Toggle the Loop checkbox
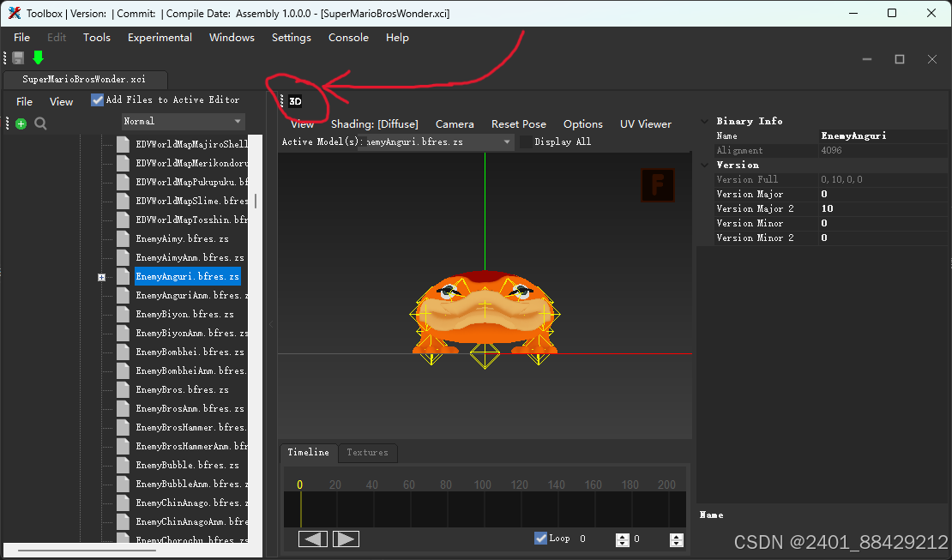This screenshot has height=560, width=952. click(540, 539)
